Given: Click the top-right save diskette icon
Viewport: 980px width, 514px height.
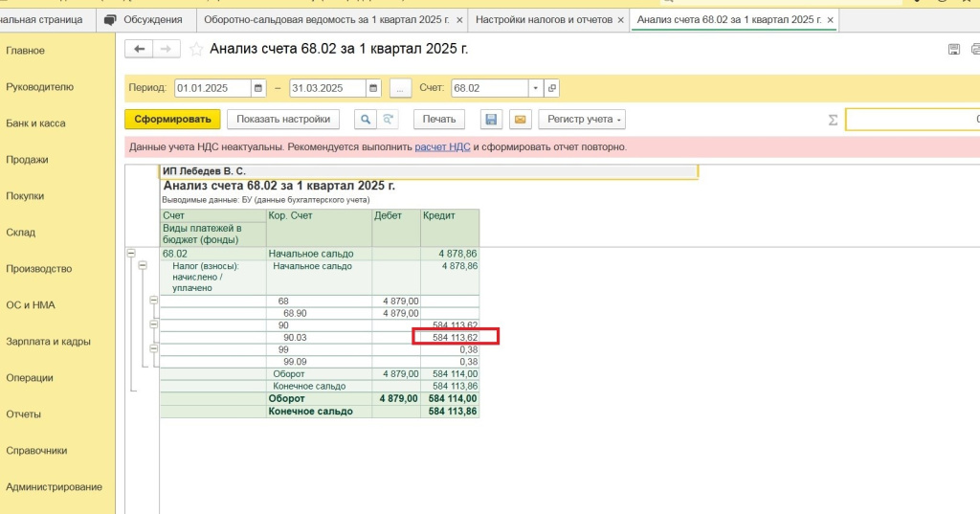Looking at the screenshot, I should pyautogui.click(x=954, y=50).
